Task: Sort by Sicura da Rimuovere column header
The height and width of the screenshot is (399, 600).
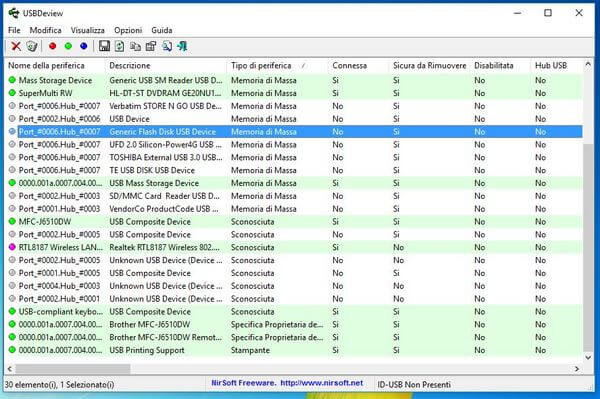Action: 430,65
